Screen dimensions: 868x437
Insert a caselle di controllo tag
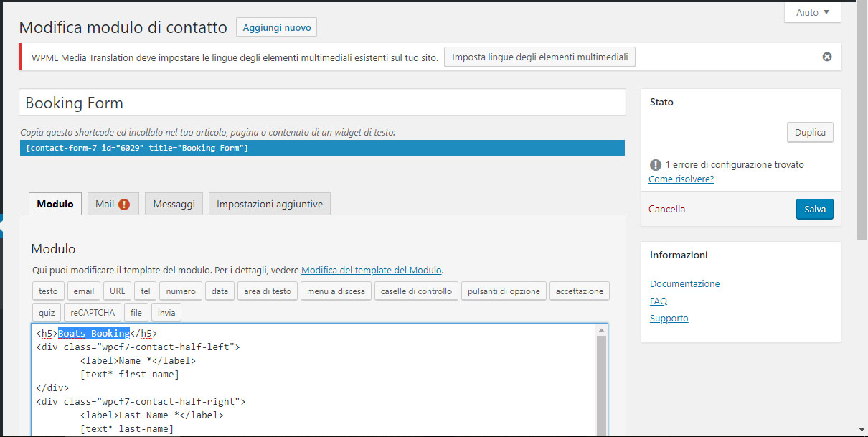pyautogui.click(x=416, y=291)
